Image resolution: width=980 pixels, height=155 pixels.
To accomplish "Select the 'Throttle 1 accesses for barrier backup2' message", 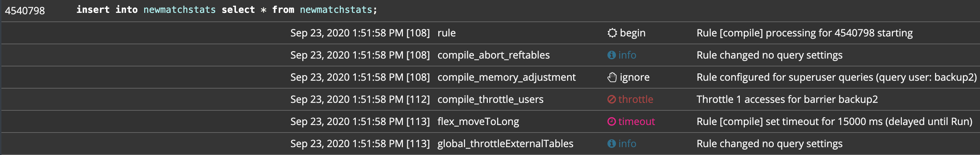I will (x=787, y=99).
